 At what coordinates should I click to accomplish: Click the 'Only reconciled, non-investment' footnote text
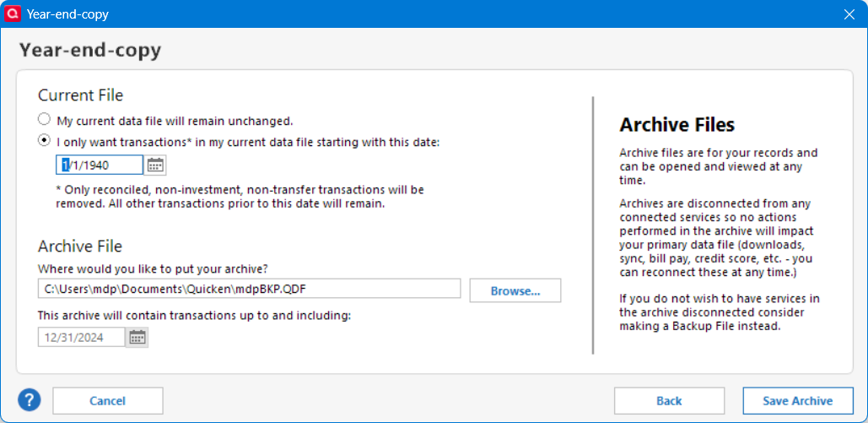pyautogui.click(x=240, y=196)
